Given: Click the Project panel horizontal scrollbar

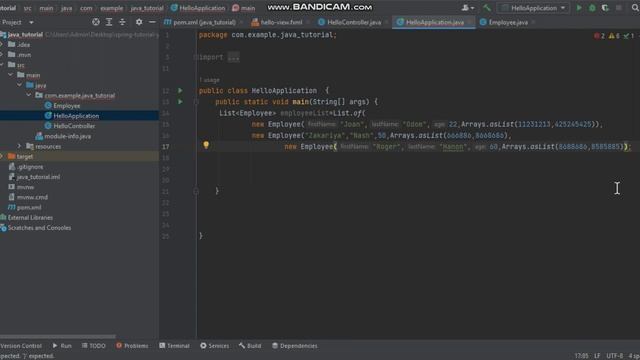Looking at the screenshot, I should coord(58,337).
